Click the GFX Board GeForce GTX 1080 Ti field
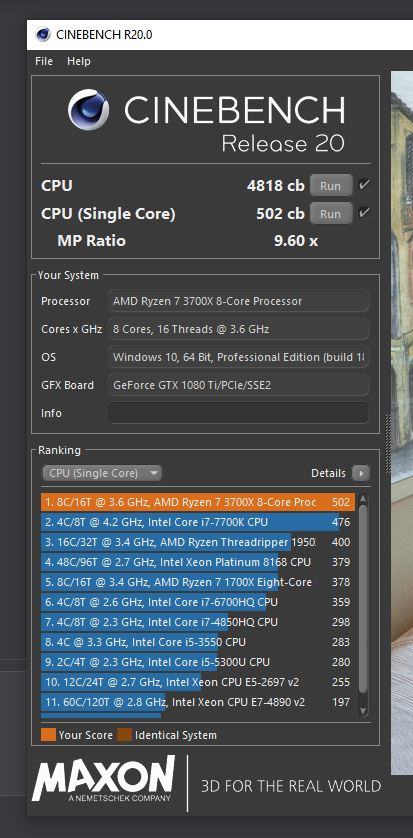 click(x=238, y=385)
